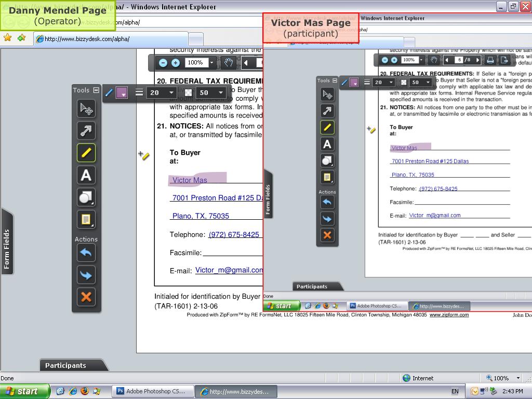Click the Victor_m@gmail.com email entry in operator document
The image size is (532, 399).
pos(229,270)
